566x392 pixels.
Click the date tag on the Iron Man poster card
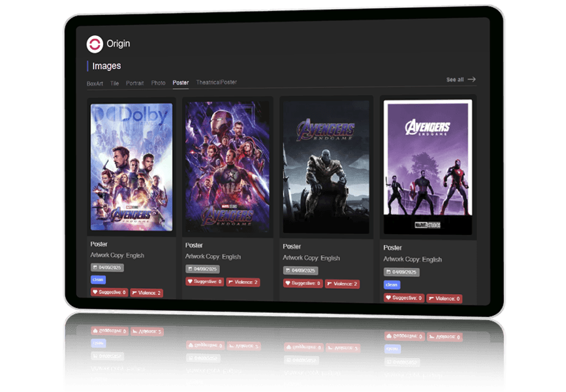click(x=202, y=269)
